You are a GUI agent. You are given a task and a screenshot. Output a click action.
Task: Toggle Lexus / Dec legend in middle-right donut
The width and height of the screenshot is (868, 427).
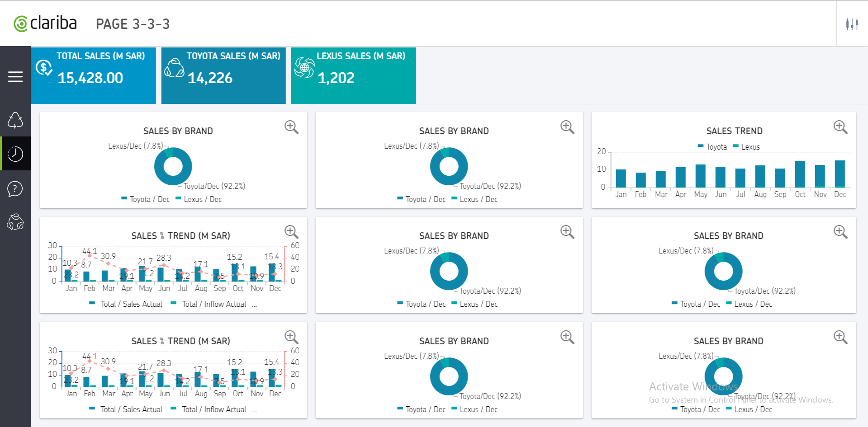[x=749, y=304]
